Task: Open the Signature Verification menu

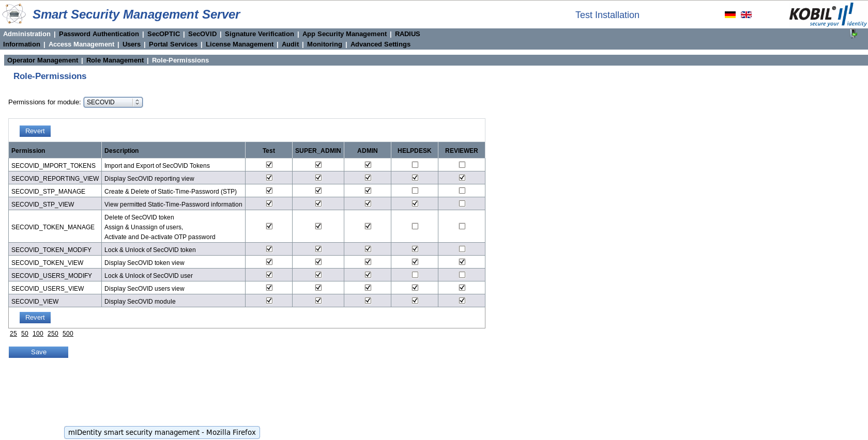Action: [260, 34]
